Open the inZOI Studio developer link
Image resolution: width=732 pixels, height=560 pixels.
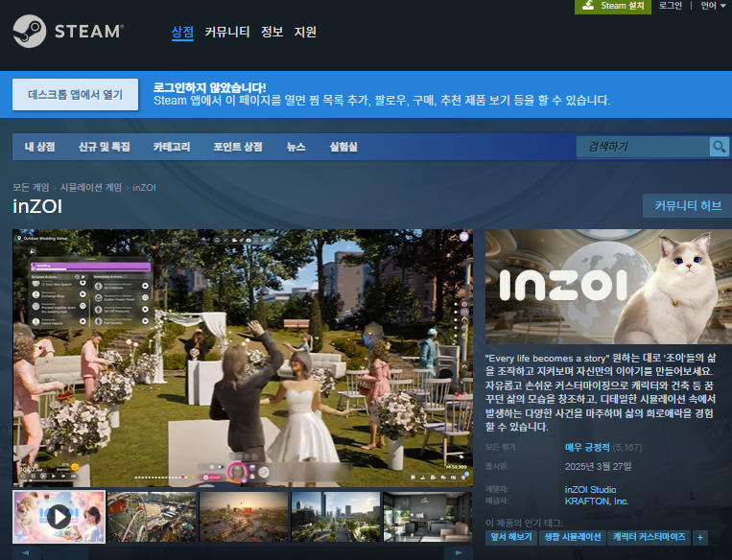(591, 490)
